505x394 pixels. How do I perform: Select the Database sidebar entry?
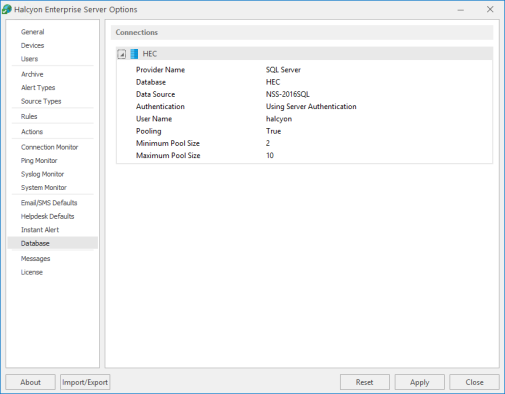(53, 243)
